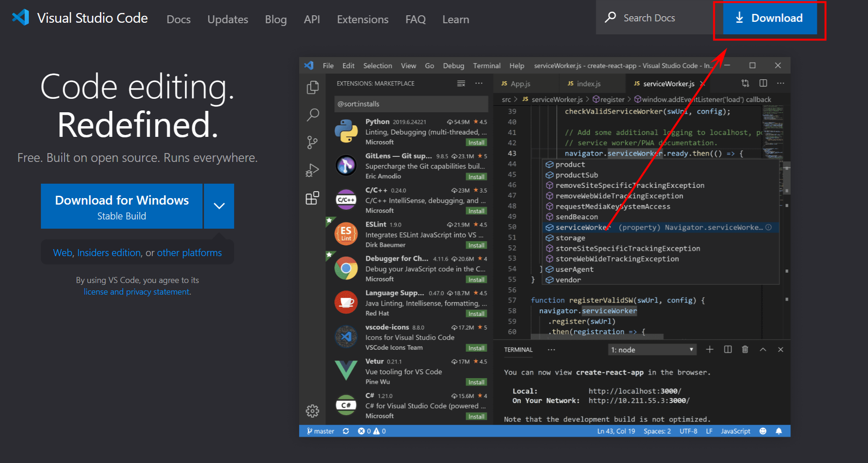Click Download for Windows Stable Build

tap(122, 206)
